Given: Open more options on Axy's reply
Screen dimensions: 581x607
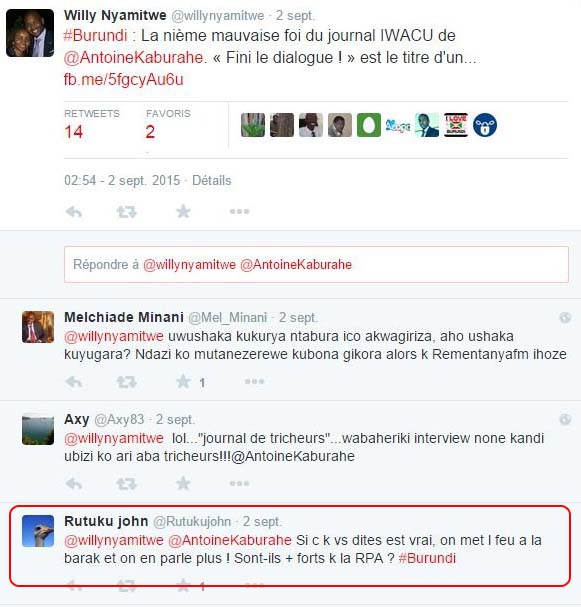Looking at the screenshot, I should pos(240,483).
